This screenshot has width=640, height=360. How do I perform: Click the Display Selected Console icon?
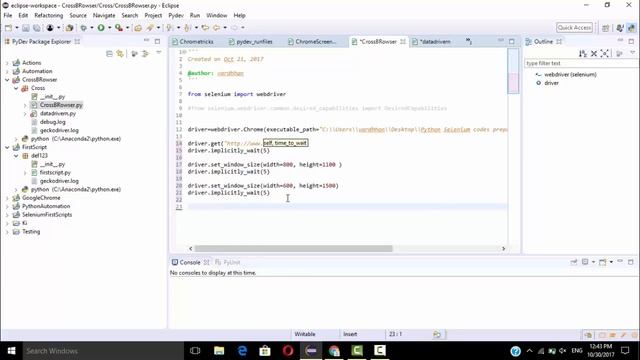coord(585,262)
